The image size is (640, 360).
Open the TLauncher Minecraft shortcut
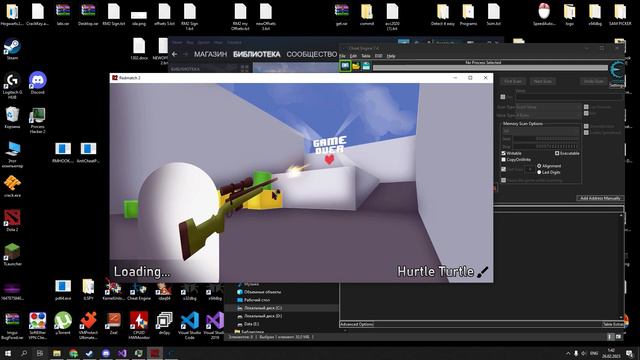[x=12, y=255]
